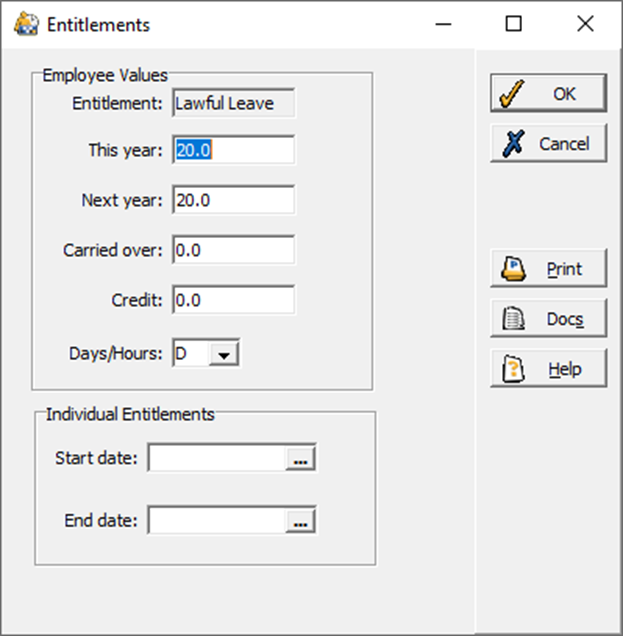
Task: Open the End date picker ellipsis button
Action: [300, 520]
